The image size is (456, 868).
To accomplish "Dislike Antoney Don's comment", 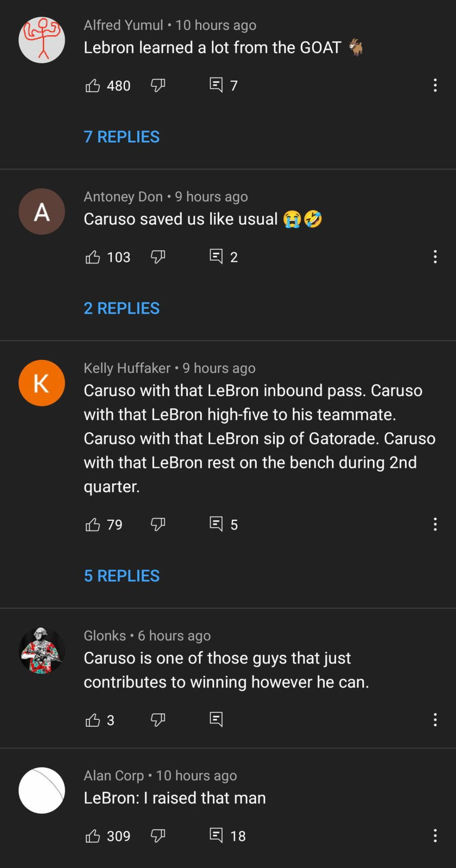I will (158, 257).
